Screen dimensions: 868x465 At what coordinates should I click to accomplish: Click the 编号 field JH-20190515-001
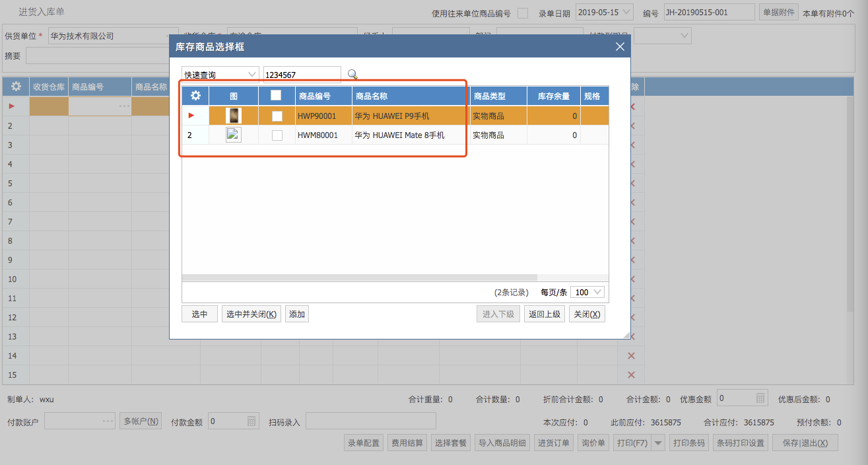[709, 12]
